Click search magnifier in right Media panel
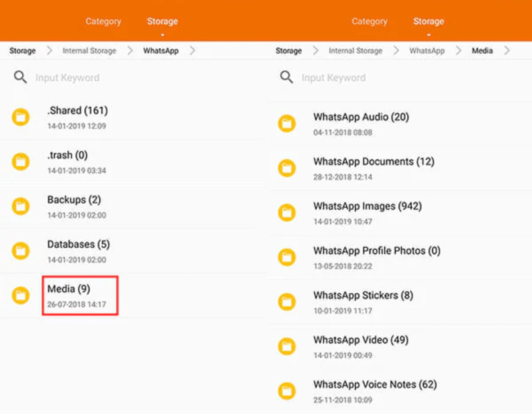Image resolution: width=532 pixels, height=414 pixels. [x=286, y=77]
